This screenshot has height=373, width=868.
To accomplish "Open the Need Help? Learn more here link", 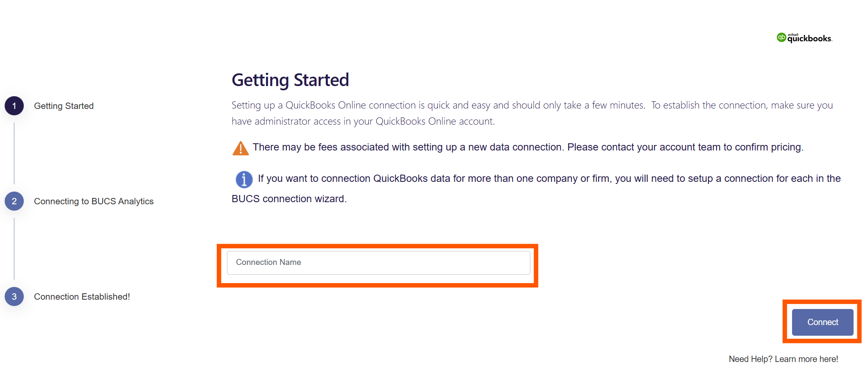I will [783, 359].
